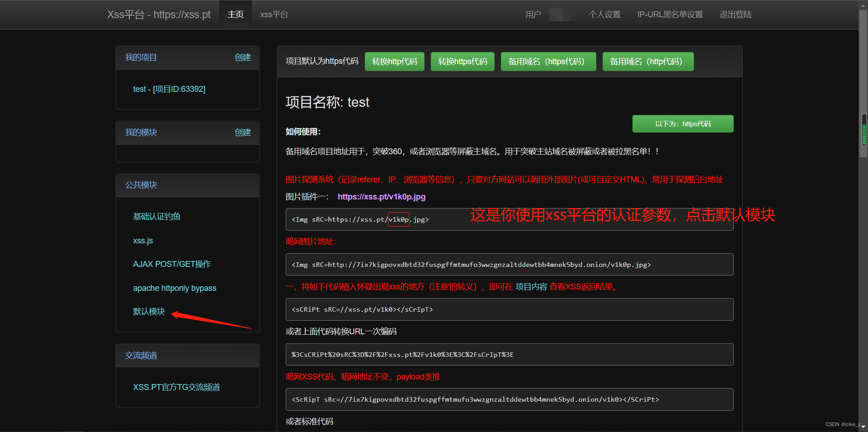
Task: Open XSS.PT官方TG交流频道 link
Action: click(x=176, y=387)
